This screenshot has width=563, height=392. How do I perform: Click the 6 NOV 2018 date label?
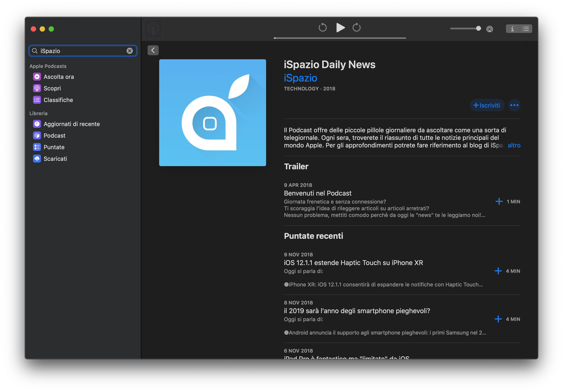(298, 351)
